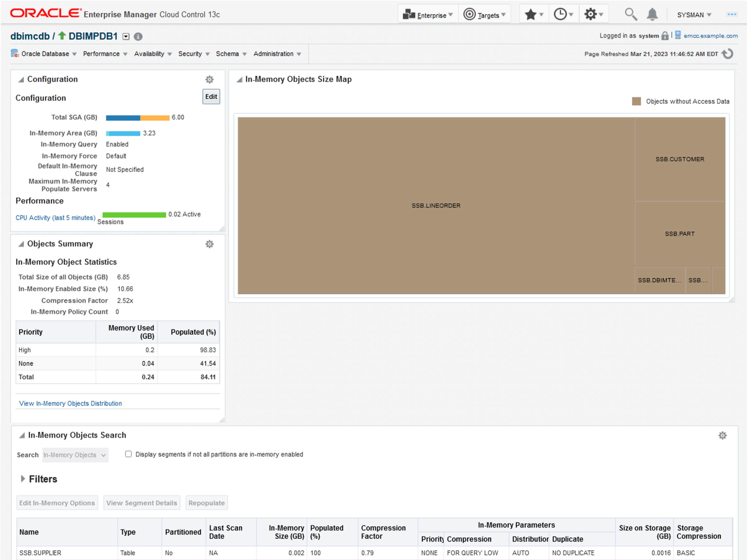Click the history clock icon

point(561,14)
